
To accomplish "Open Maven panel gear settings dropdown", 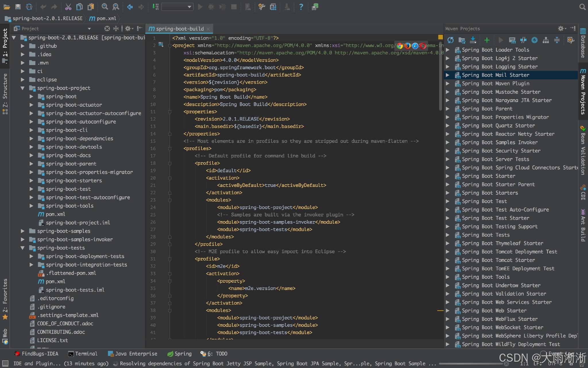I will 562,28.
